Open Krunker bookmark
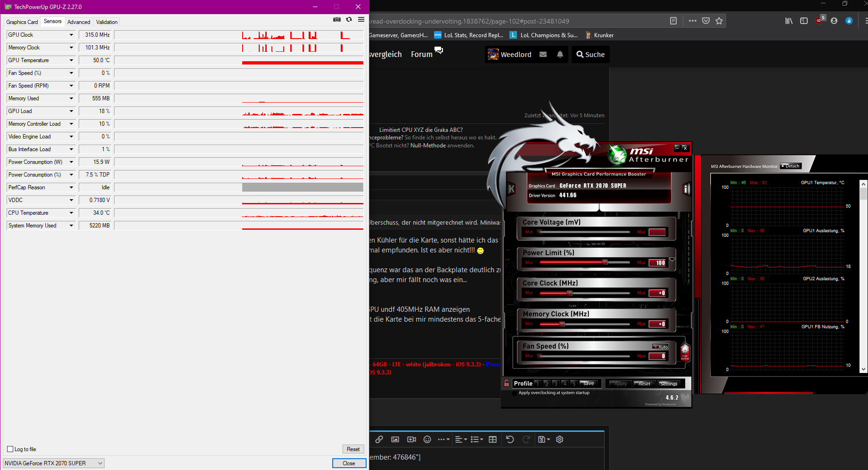 pos(599,35)
